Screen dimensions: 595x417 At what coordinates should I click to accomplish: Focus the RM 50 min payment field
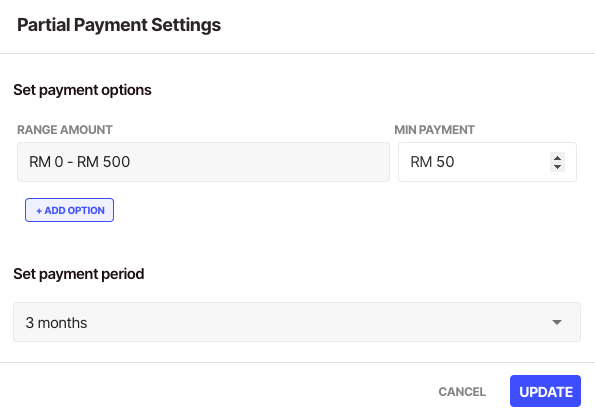point(487,162)
